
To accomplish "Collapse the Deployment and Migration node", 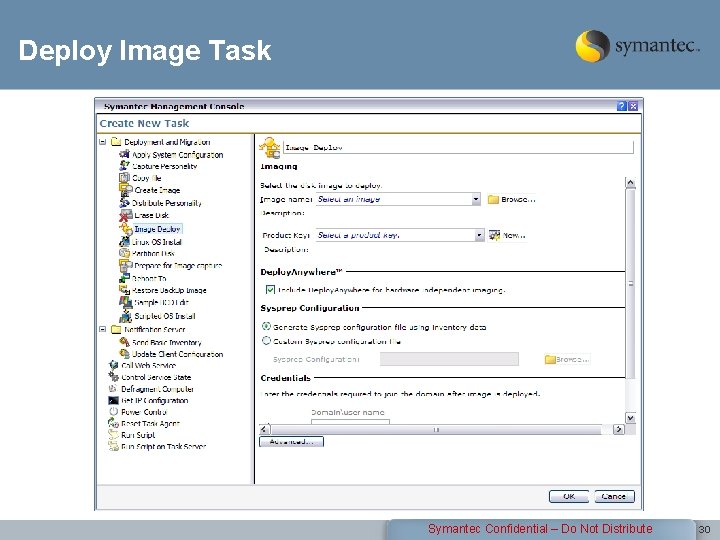I will click(x=103, y=141).
